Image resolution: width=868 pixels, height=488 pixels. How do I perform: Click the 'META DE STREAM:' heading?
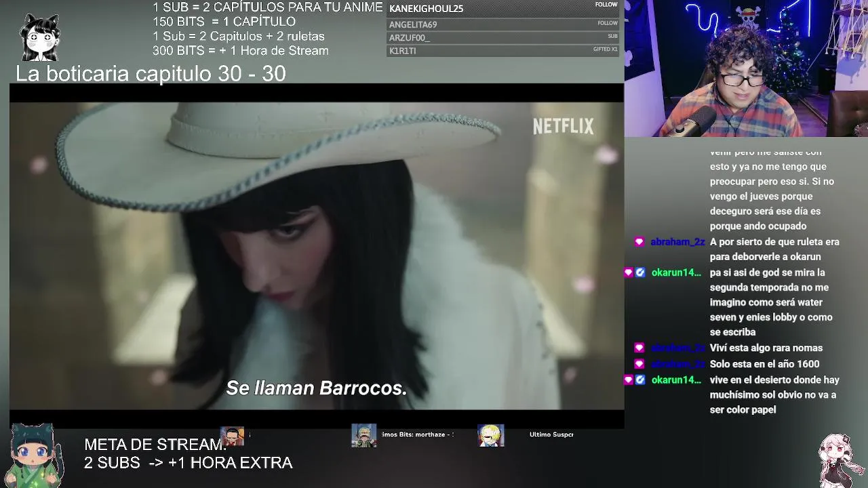[155, 445]
